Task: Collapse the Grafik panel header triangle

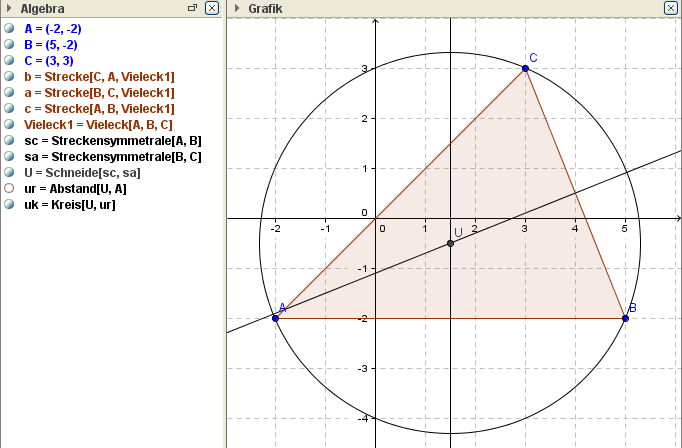Action: coord(236,8)
